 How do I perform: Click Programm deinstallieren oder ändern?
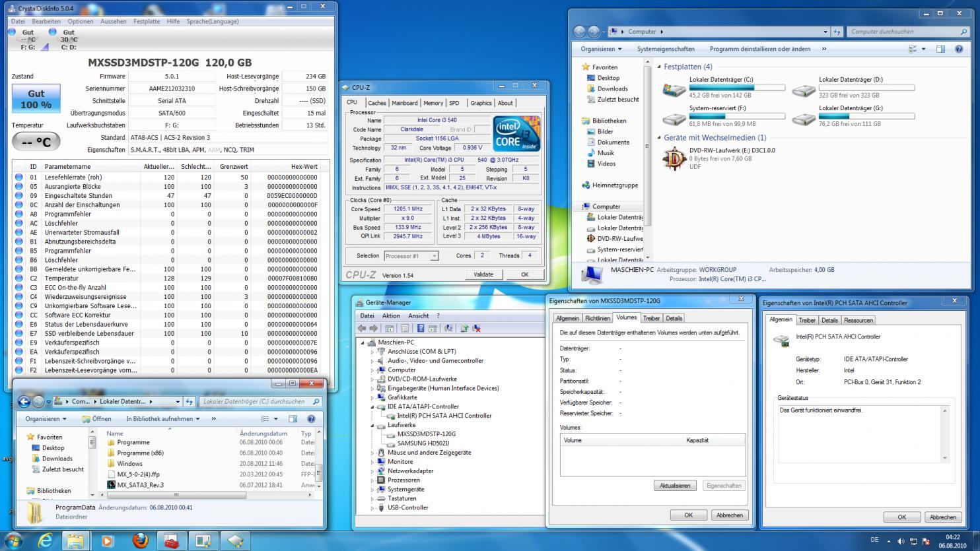[x=760, y=49]
